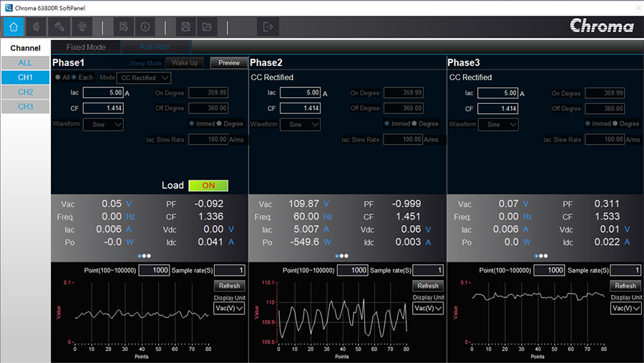
Task: Open Phase3 Display Unit Vac(V) dropdown
Action: [626, 308]
